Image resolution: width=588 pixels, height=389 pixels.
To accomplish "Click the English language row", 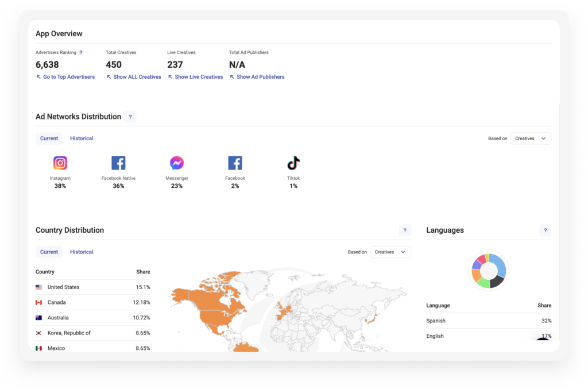I will 489,336.
